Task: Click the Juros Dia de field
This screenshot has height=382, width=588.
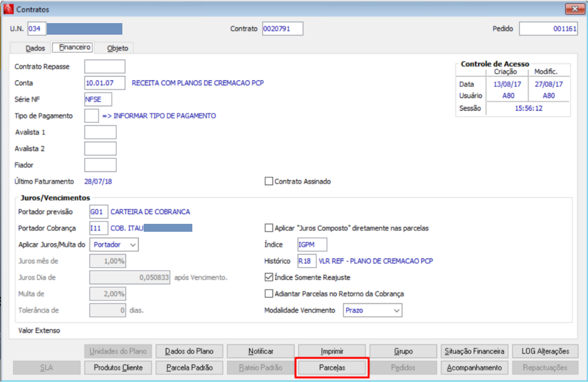Action: (x=130, y=277)
